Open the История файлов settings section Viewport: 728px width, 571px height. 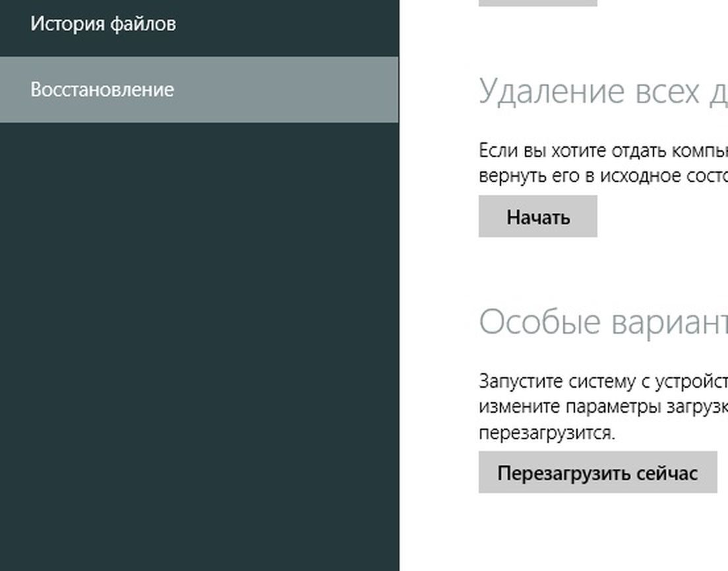point(103,24)
